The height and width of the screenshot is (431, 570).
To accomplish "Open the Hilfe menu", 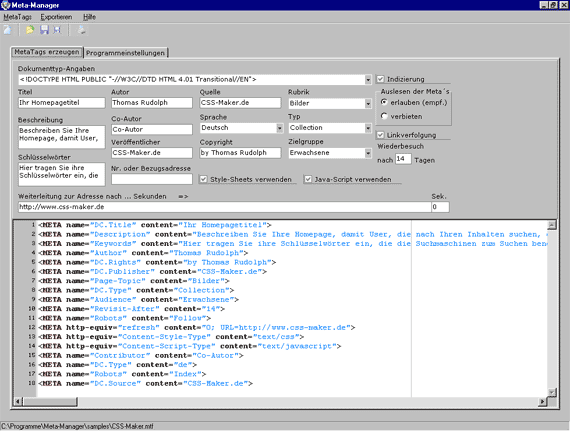I will coord(89,17).
